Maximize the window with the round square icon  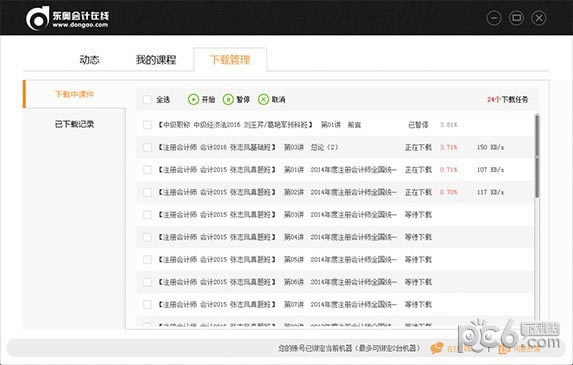[x=516, y=18]
